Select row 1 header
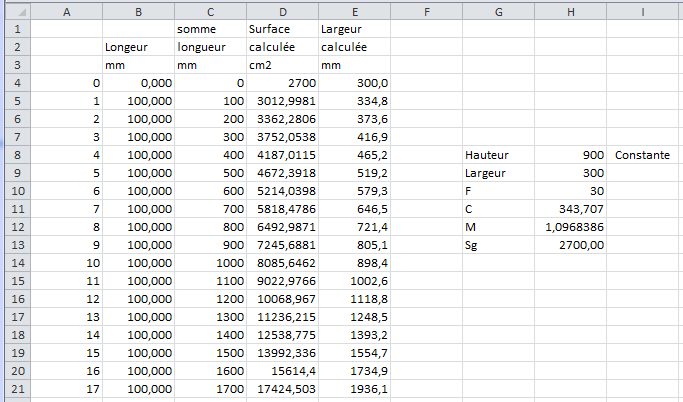Screen dimensions: 683x402 point(18,29)
